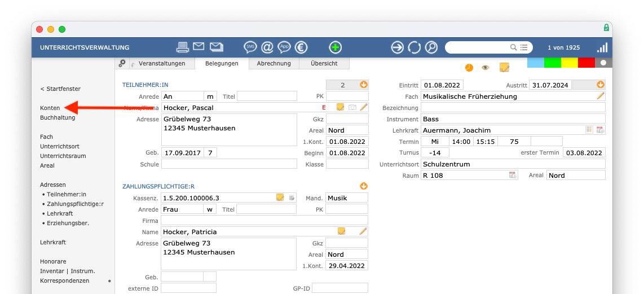Click the camera icon beside Hocker, Pascal

tap(352, 107)
